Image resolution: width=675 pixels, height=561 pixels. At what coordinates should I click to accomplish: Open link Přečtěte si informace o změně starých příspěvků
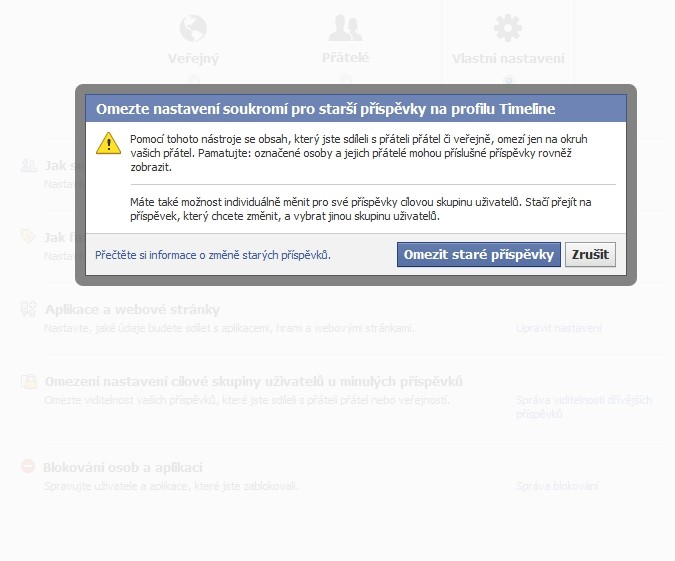[213, 255]
